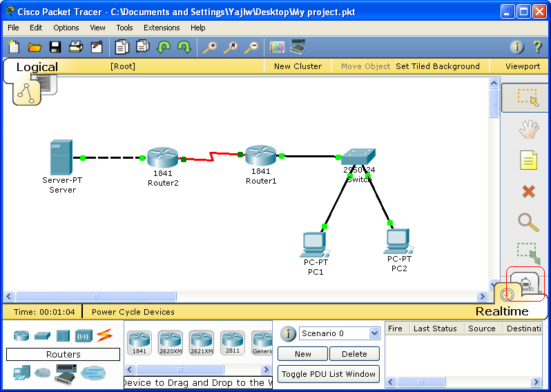The height and width of the screenshot is (392, 551).
Task: Click the Redo green arrow icon
Action: click(184, 47)
